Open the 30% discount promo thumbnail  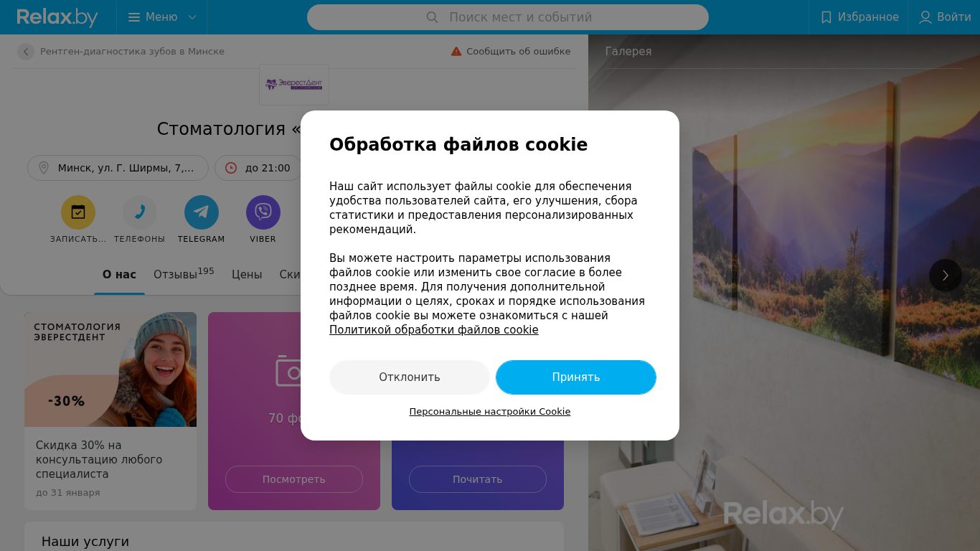pos(110,369)
